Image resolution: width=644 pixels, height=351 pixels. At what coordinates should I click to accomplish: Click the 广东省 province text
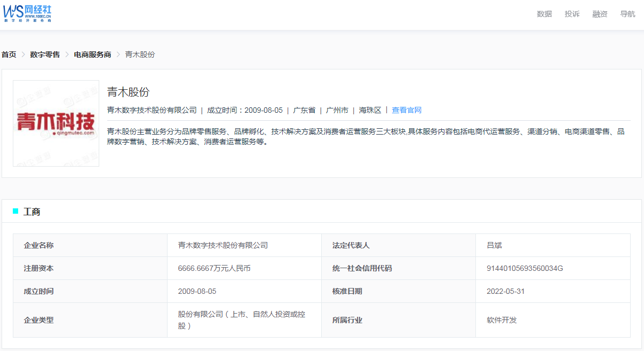click(x=304, y=110)
